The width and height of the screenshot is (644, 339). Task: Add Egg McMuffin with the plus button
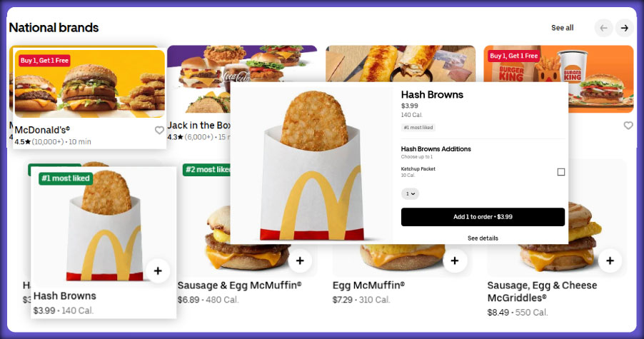(455, 260)
